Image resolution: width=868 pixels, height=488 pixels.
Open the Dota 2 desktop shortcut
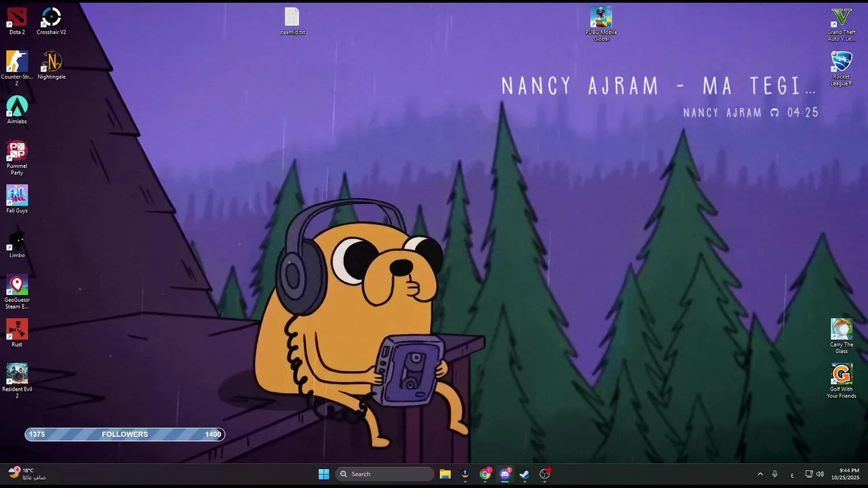click(x=17, y=21)
